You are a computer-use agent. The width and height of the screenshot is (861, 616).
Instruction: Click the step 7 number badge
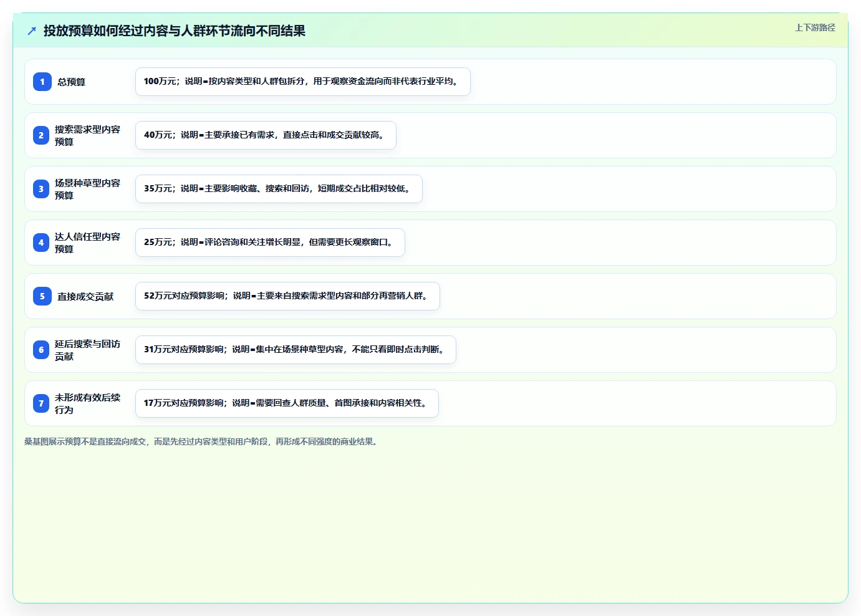click(x=41, y=403)
